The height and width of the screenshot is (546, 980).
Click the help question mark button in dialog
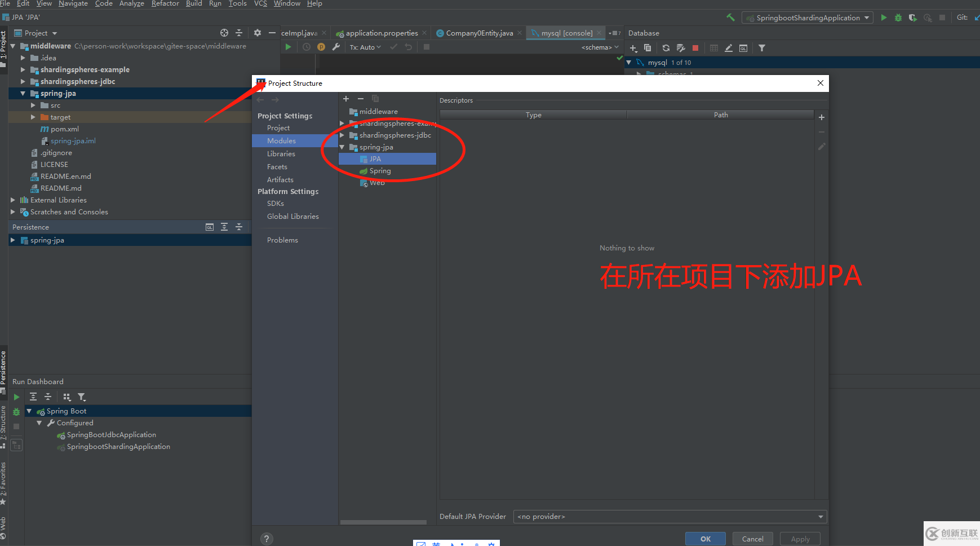267,539
